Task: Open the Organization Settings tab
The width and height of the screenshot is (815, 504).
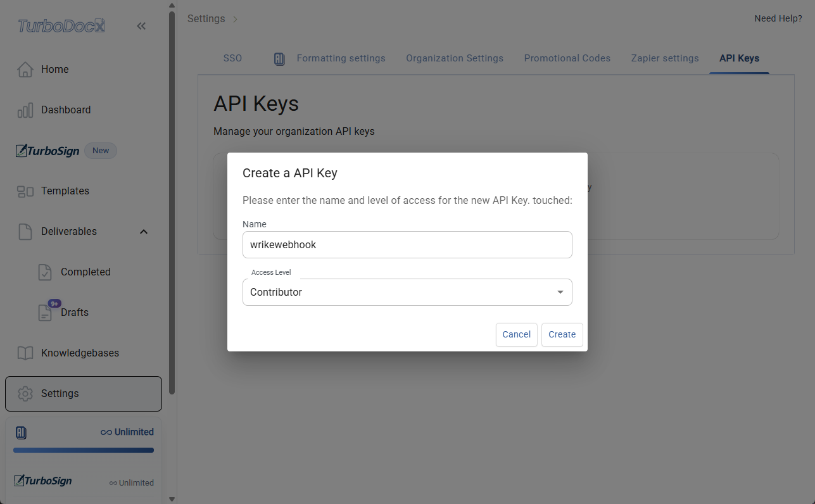Action: (x=454, y=58)
